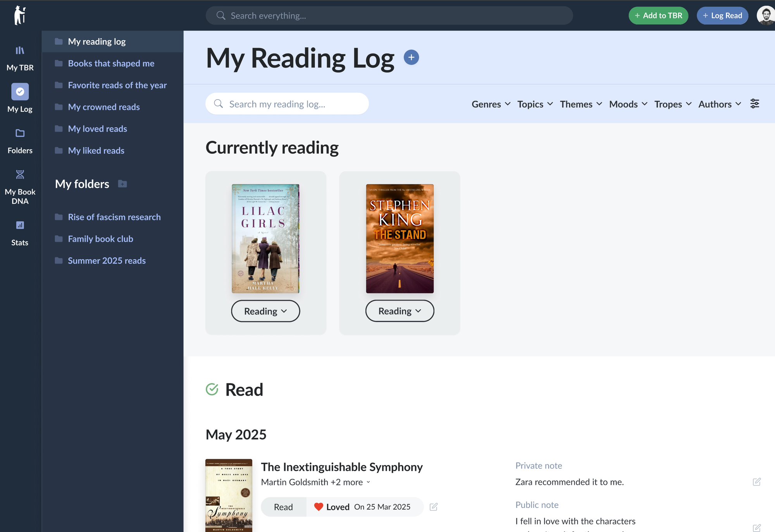This screenshot has height=532, width=775.
Task: Click the new folder icon beside My folders
Action: point(122,184)
